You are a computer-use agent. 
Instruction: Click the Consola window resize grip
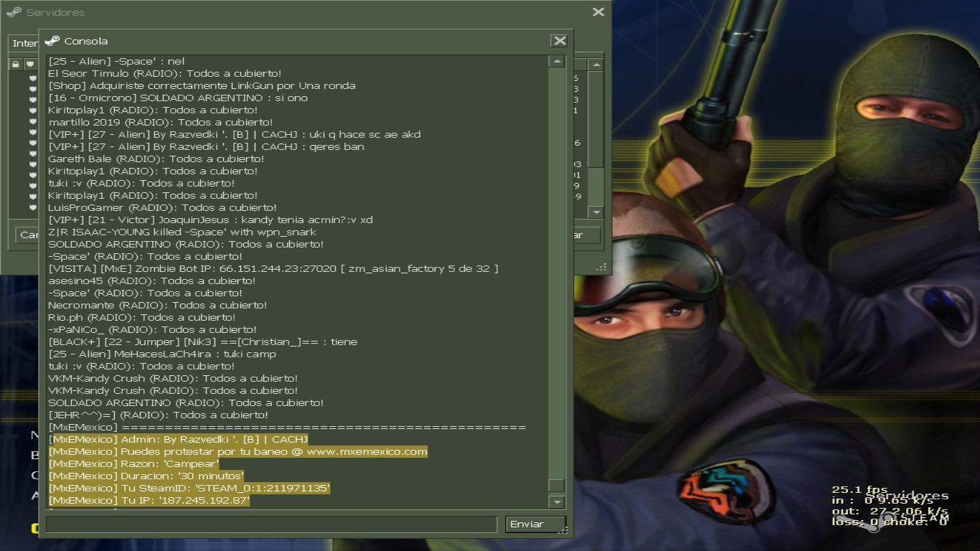tap(564, 530)
